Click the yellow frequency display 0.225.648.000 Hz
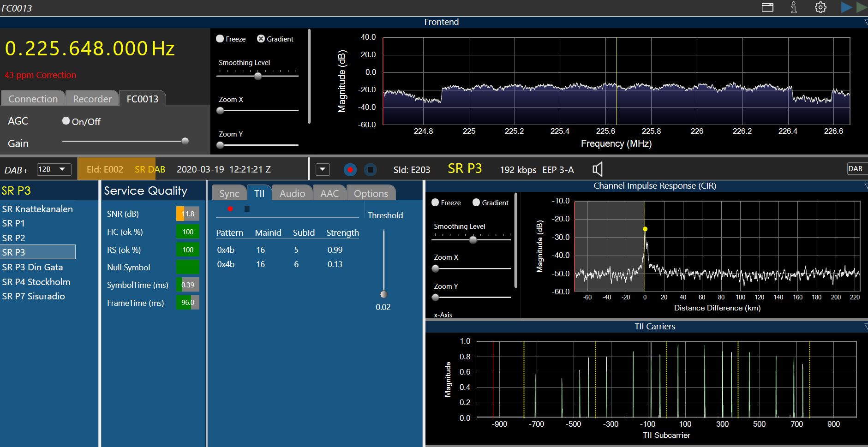This screenshot has height=447, width=868. tap(90, 49)
